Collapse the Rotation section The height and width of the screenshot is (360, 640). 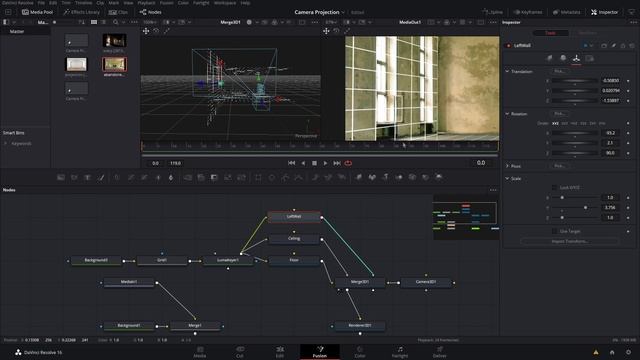pos(507,114)
